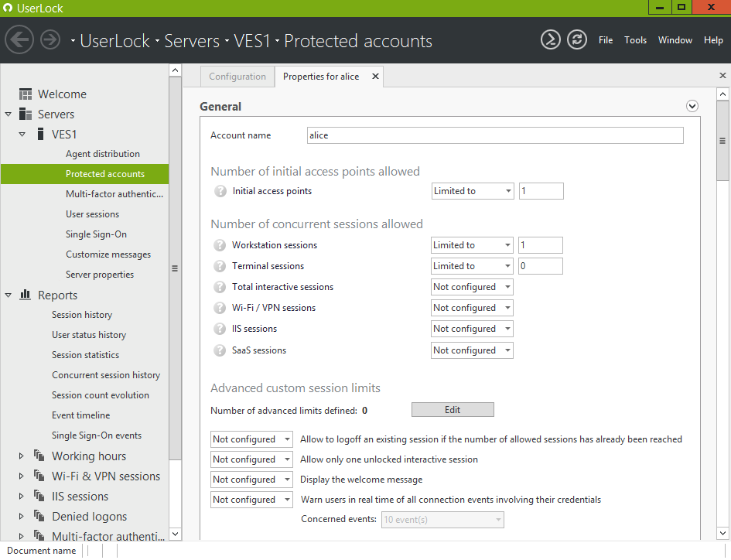
Task: Close the Properties for alice tab
Action: point(375,77)
